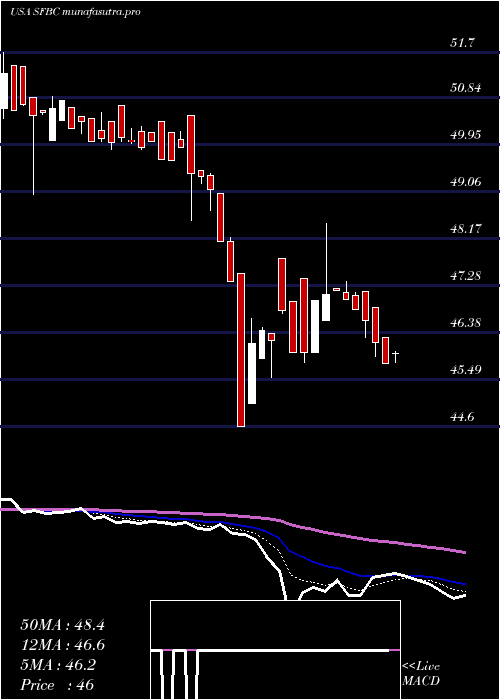This screenshot has width=500, height=700.
Task: Click the 50.84 price axis label
Action: point(466,88)
